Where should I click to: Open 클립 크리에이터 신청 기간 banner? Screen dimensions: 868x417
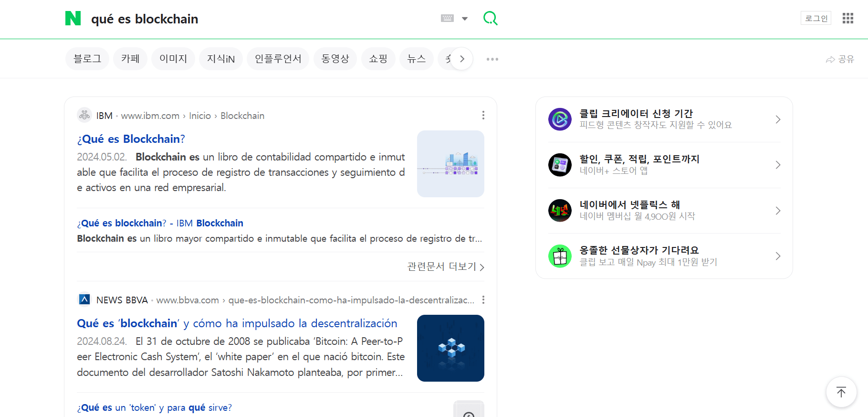[x=664, y=119]
